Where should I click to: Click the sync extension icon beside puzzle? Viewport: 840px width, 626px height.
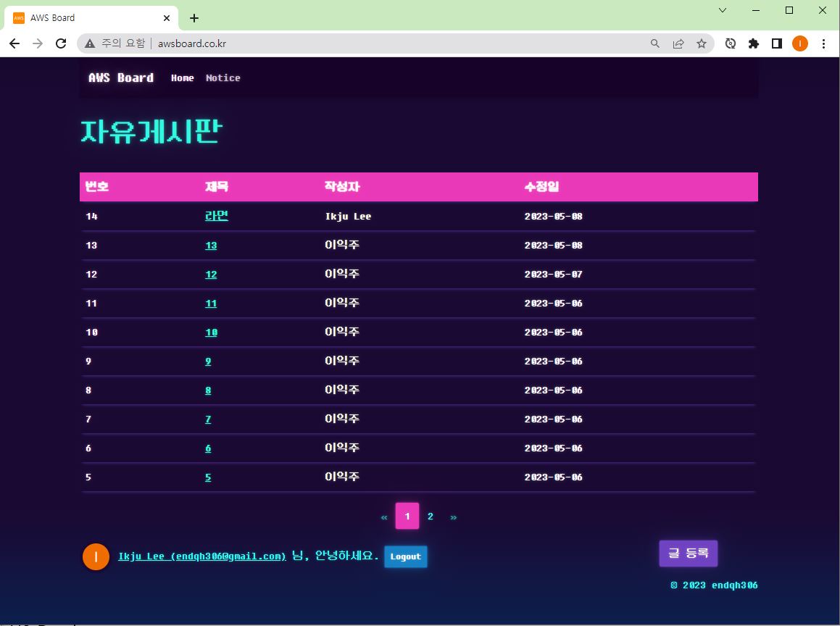point(730,44)
